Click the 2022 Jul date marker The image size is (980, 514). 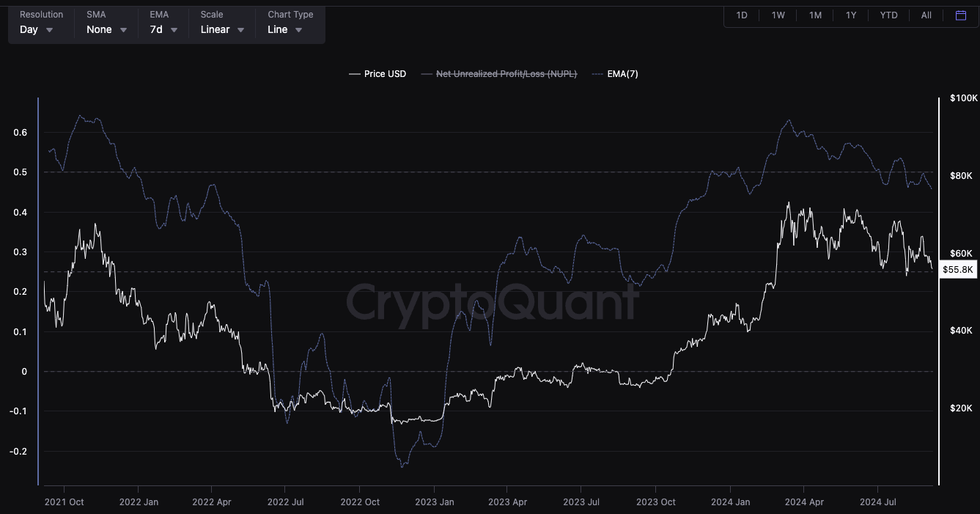pos(286,502)
